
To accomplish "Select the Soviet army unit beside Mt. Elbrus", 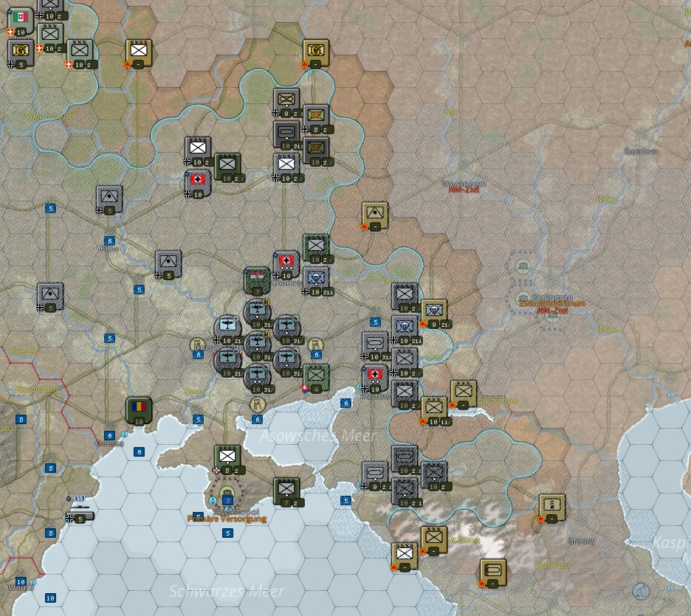I will [434, 540].
